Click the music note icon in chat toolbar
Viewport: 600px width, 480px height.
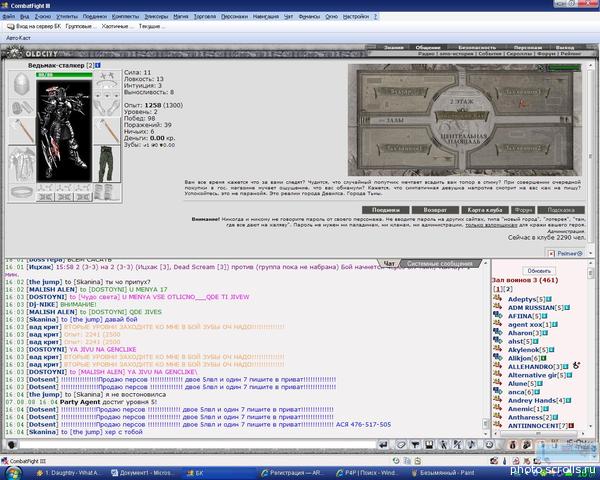[471, 445]
